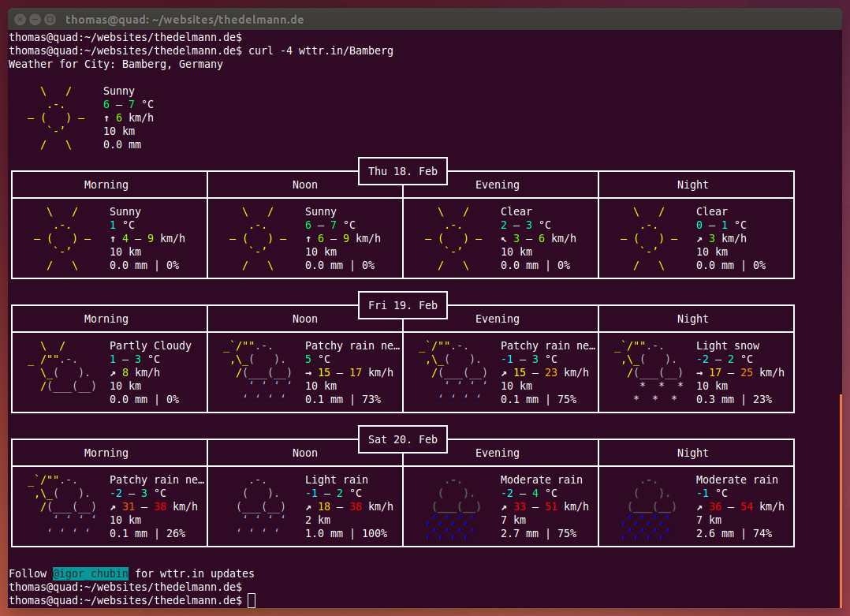Click the 'Noon' header under Thu 18. Feb

pos(305,185)
